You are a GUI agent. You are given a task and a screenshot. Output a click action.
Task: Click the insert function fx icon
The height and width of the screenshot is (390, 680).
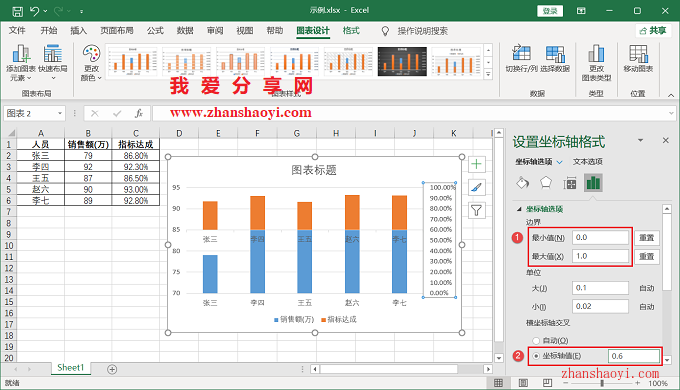(x=139, y=114)
